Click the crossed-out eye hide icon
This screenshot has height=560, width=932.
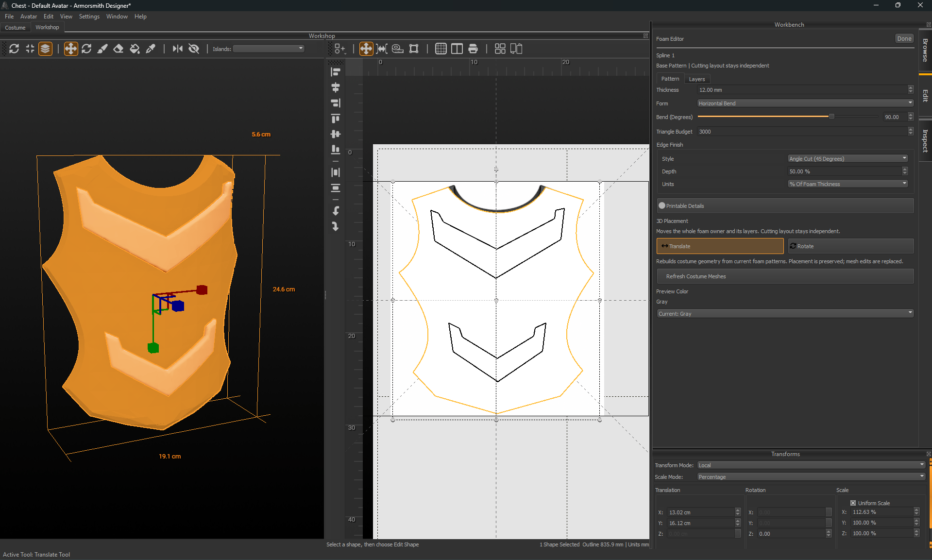click(x=194, y=49)
